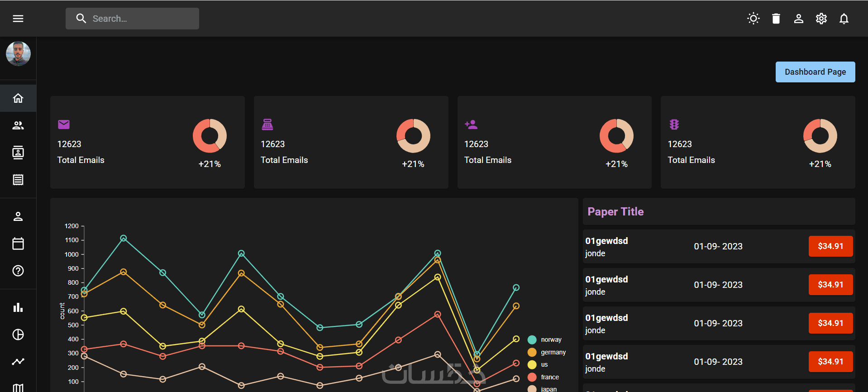Open the line chart sidebar icon
Screen dimensions: 868x392
click(18, 362)
